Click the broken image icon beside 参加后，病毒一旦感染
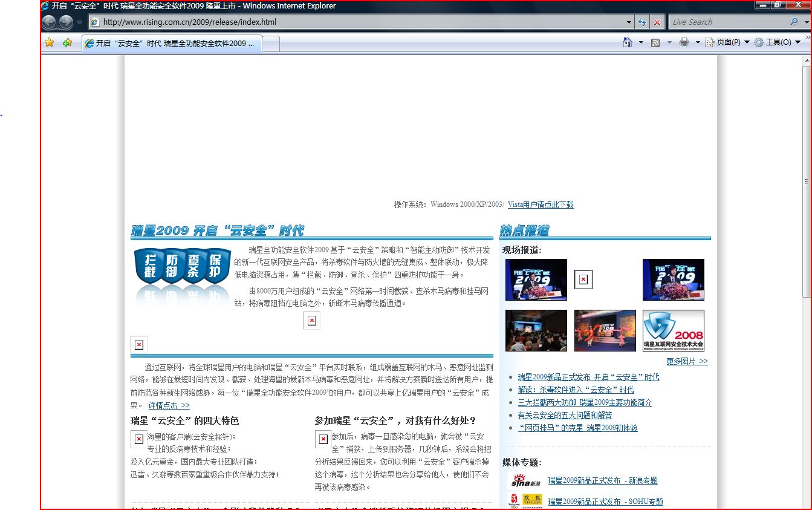The image size is (812, 510). point(323,439)
